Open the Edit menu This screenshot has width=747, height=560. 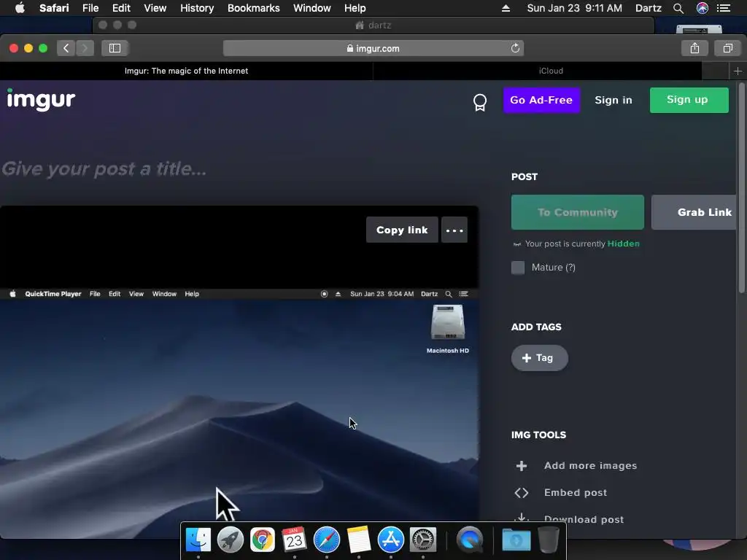[x=121, y=8]
